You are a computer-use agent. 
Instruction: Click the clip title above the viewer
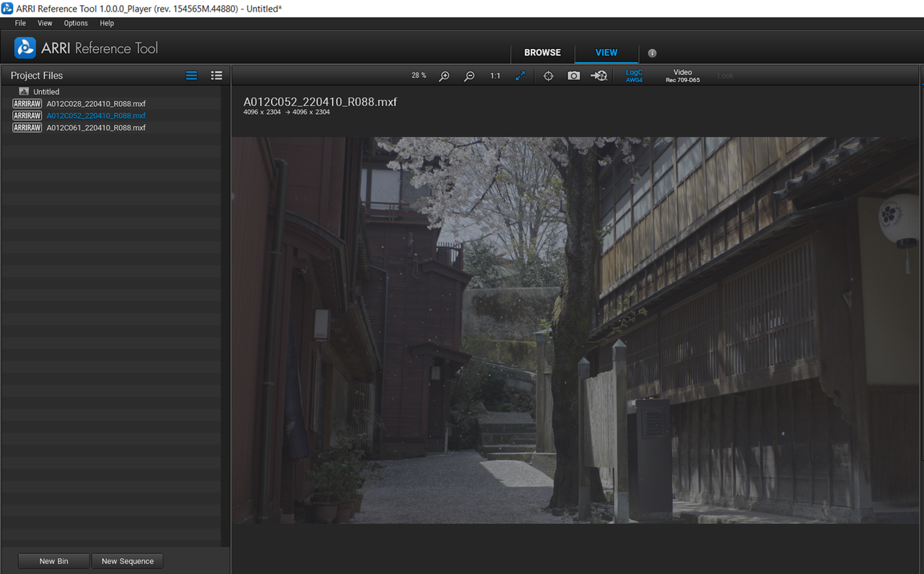click(x=321, y=102)
